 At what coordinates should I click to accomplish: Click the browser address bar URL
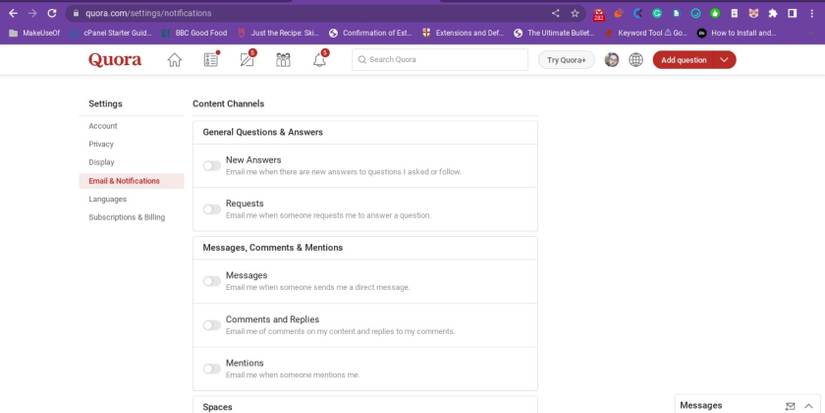pyautogui.click(x=148, y=13)
